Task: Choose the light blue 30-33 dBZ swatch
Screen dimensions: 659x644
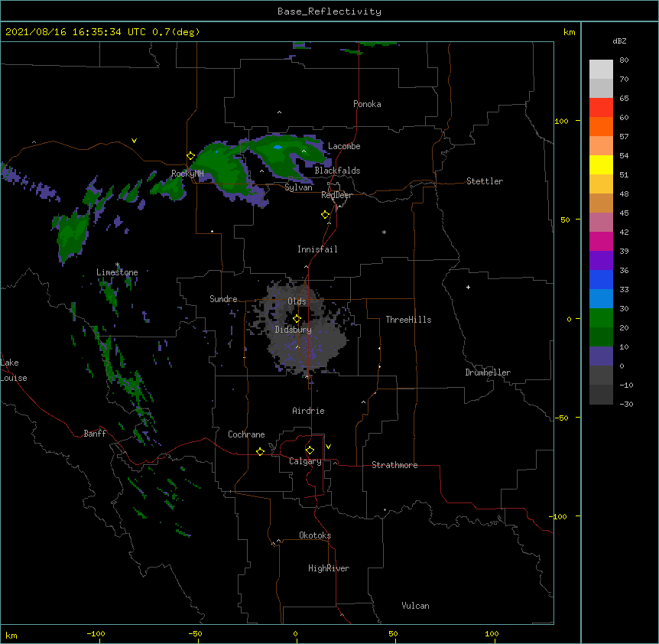Action: (x=601, y=298)
